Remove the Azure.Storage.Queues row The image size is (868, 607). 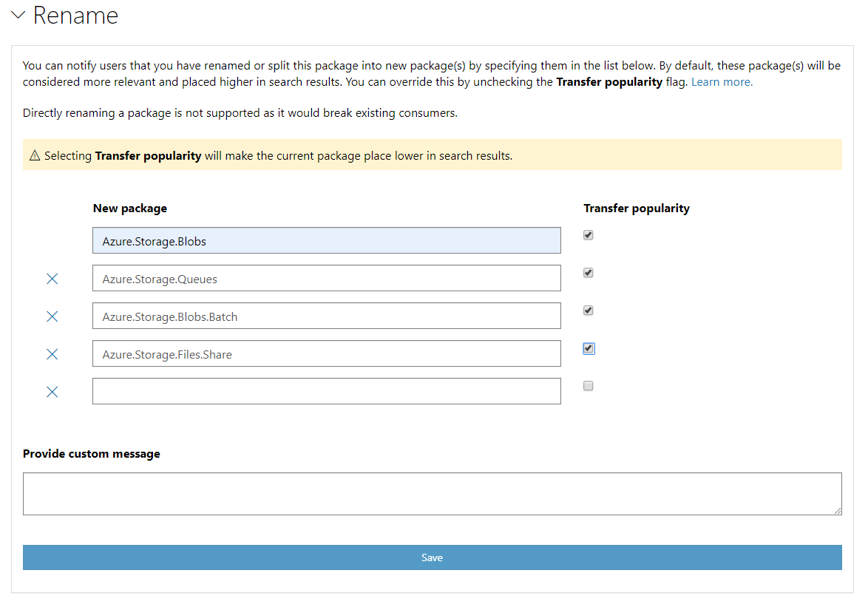click(52, 278)
